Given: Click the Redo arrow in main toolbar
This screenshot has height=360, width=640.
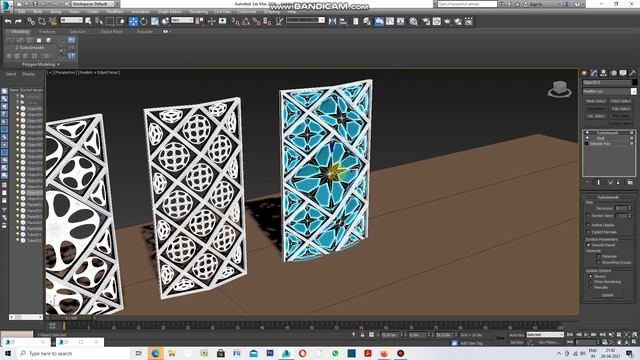Looking at the screenshot, I should pyautogui.click(x=18, y=21).
